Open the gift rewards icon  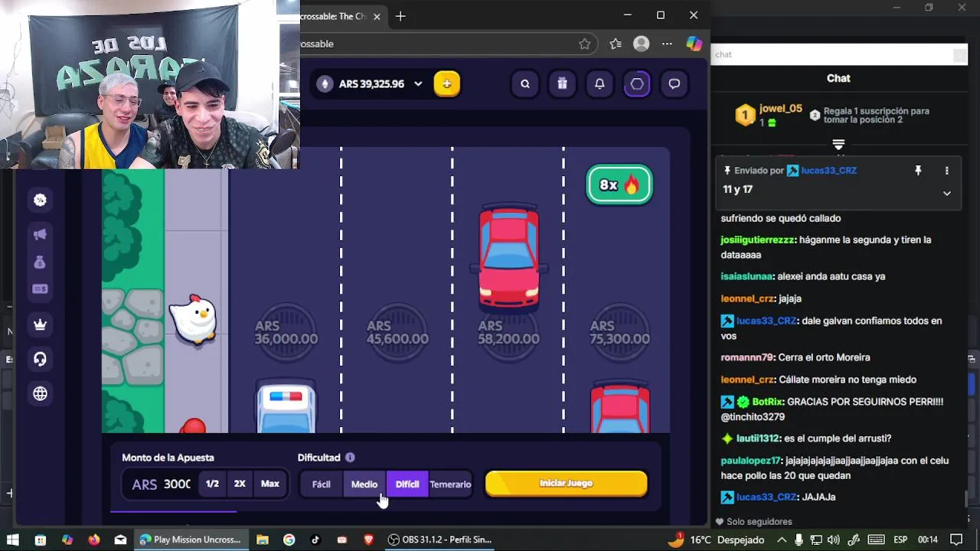(x=562, y=84)
